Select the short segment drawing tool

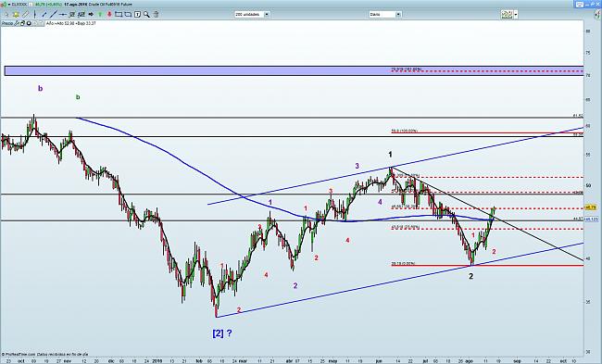[x=44, y=15]
